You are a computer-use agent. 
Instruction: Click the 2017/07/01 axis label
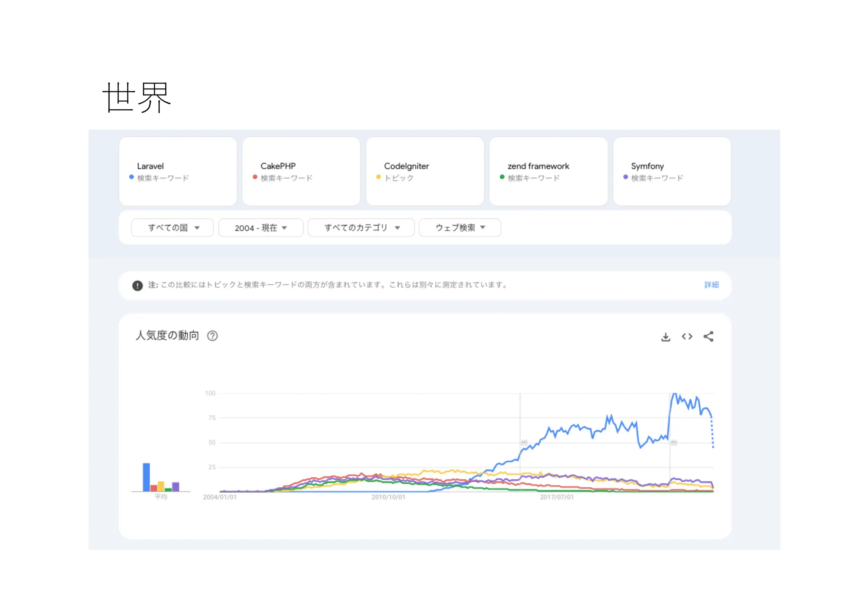556,497
